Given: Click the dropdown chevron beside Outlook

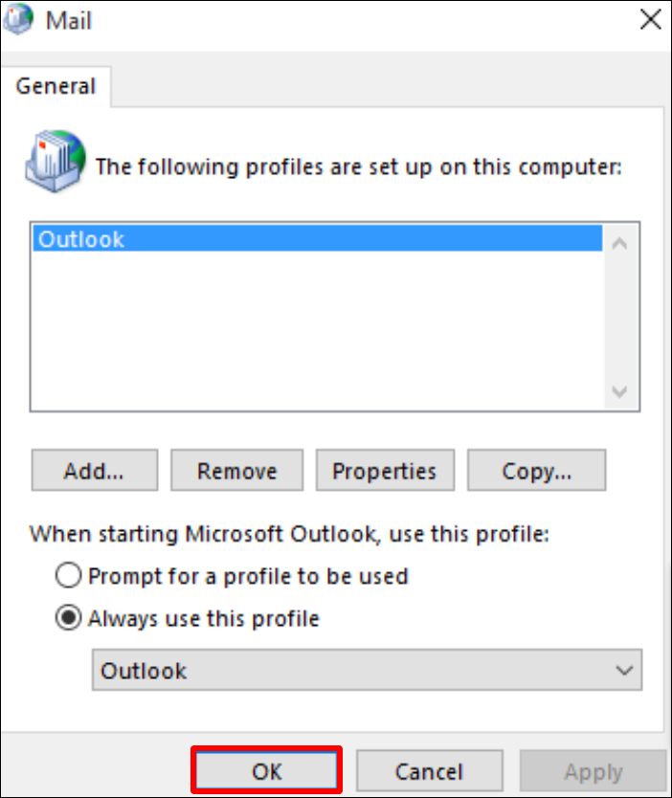Looking at the screenshot, I should [623, 670].
